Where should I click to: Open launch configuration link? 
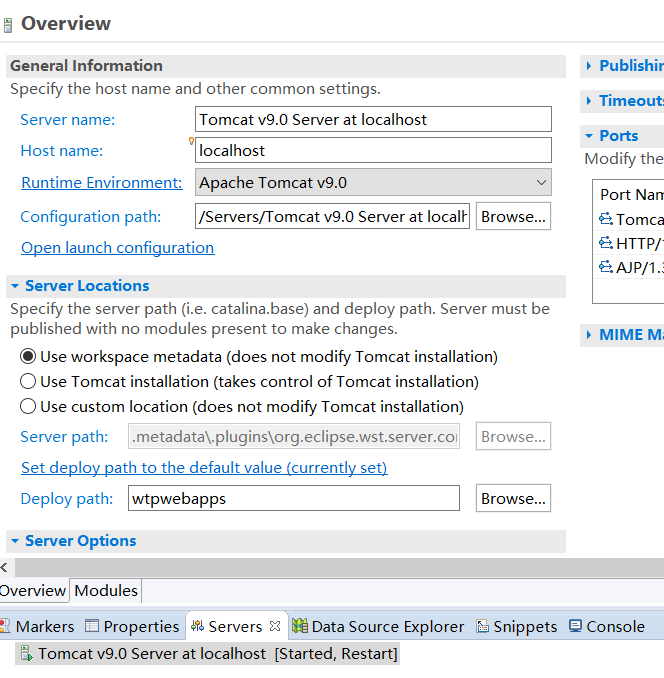tap(118, 248)
